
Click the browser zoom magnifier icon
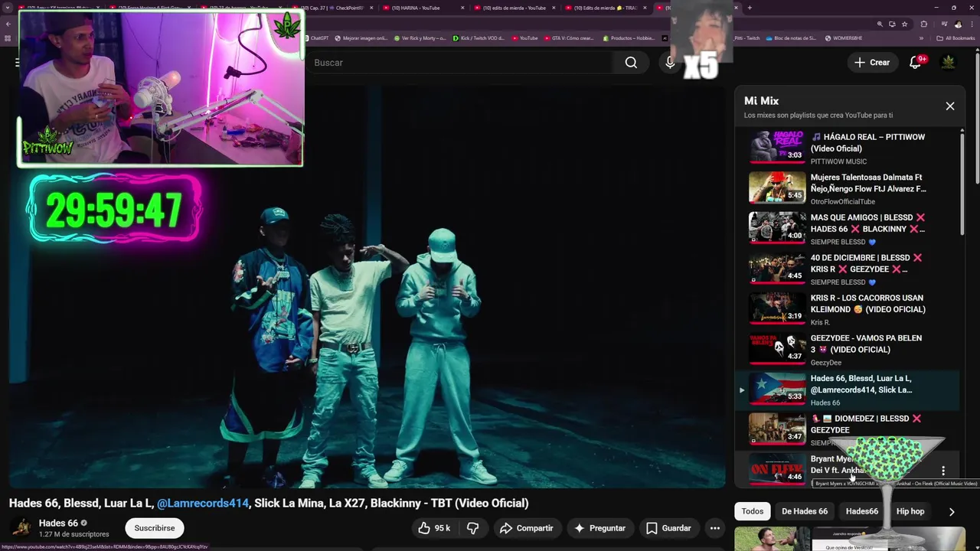point(880,24)
